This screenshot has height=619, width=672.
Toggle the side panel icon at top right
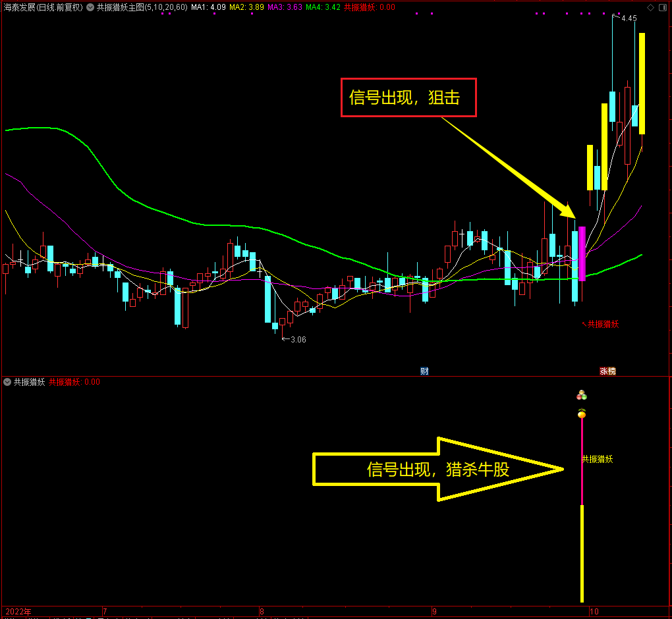coord(663,7)
